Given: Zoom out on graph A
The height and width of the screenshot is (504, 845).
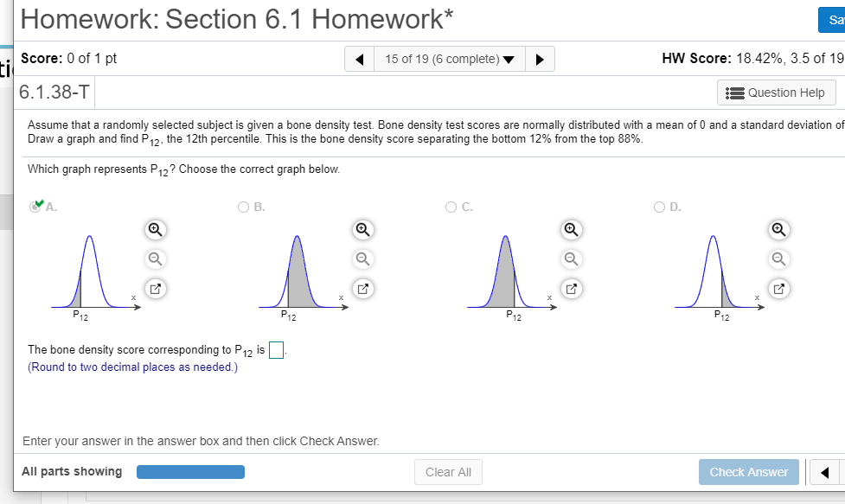Looking at the screenshot, I should [x=155, y=259].
